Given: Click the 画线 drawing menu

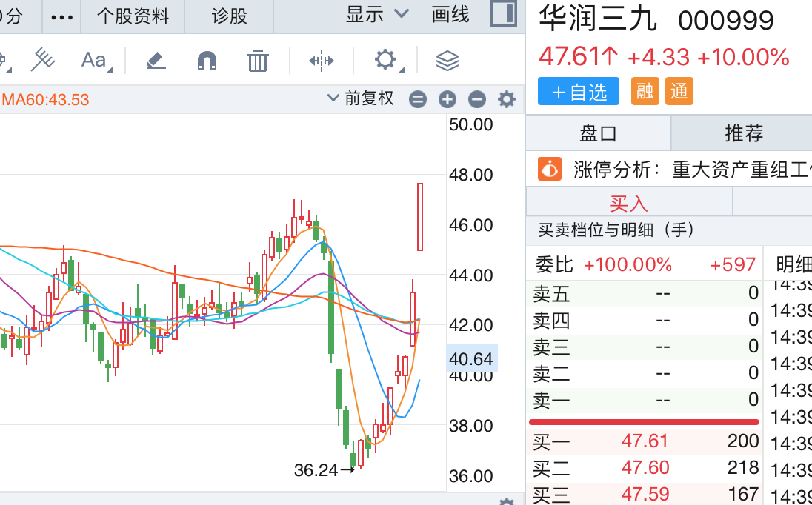Looking at the screenshot, I should [450, 15].
